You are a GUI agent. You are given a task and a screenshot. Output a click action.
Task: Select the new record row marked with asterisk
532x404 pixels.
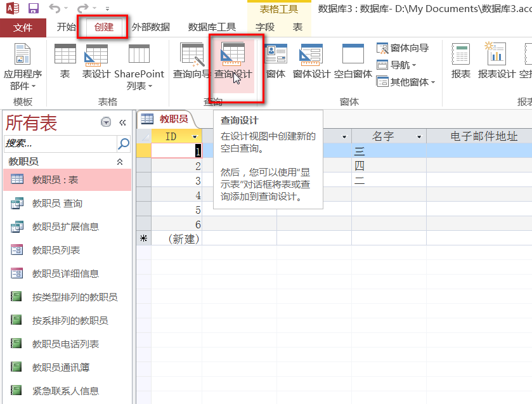click(144, 238)
